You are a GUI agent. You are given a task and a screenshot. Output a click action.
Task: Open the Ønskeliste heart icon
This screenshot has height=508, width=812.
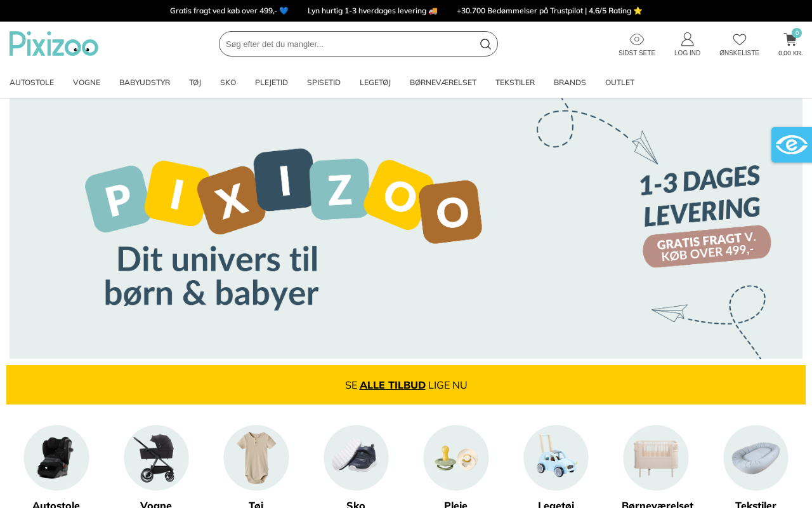(x=740, y=39)
